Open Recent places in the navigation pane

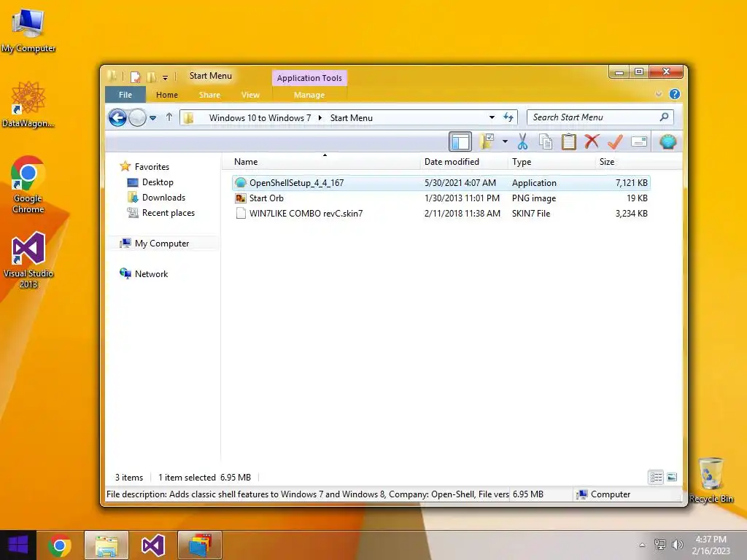point(169,212)
